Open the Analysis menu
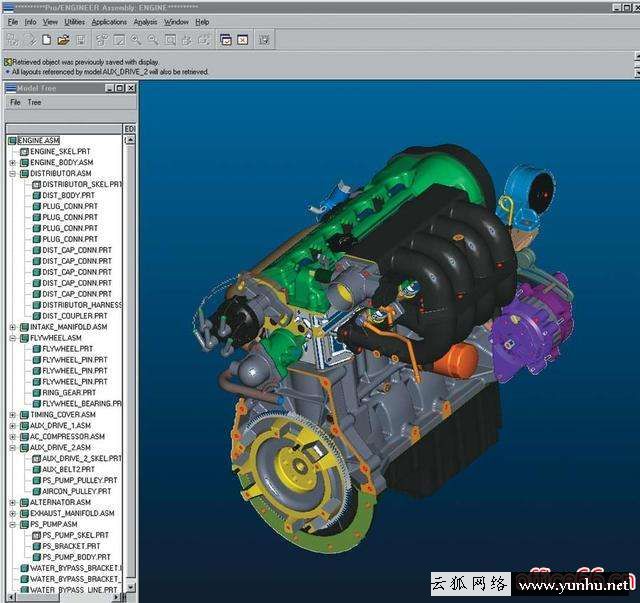Viewport: 640px width, 603px height. click(145, 22)
